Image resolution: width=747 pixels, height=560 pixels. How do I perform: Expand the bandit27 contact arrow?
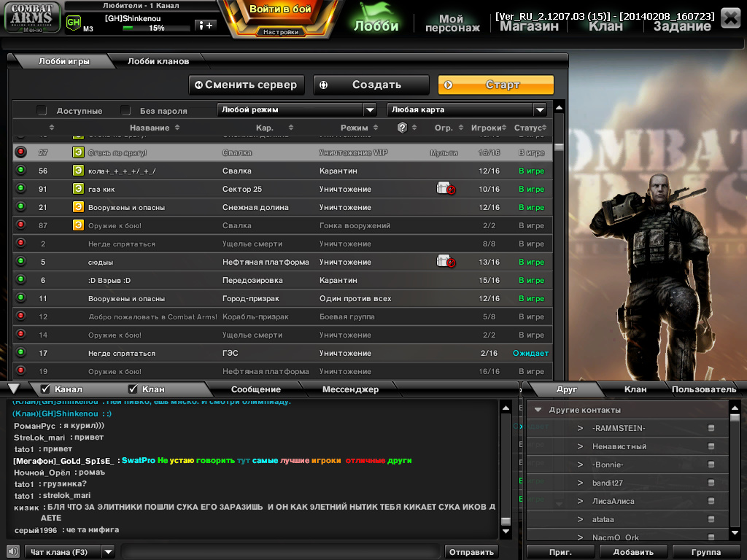pyautogui.click(x=580, y=483)
